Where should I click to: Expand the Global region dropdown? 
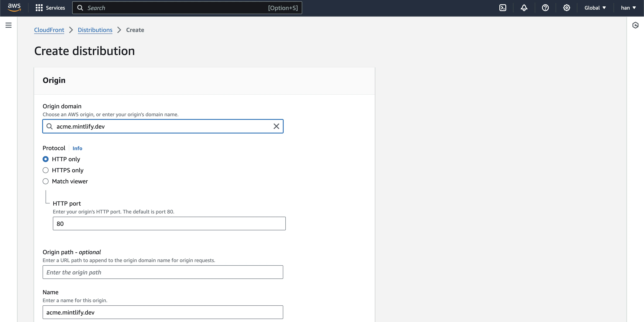pos(595,8)
